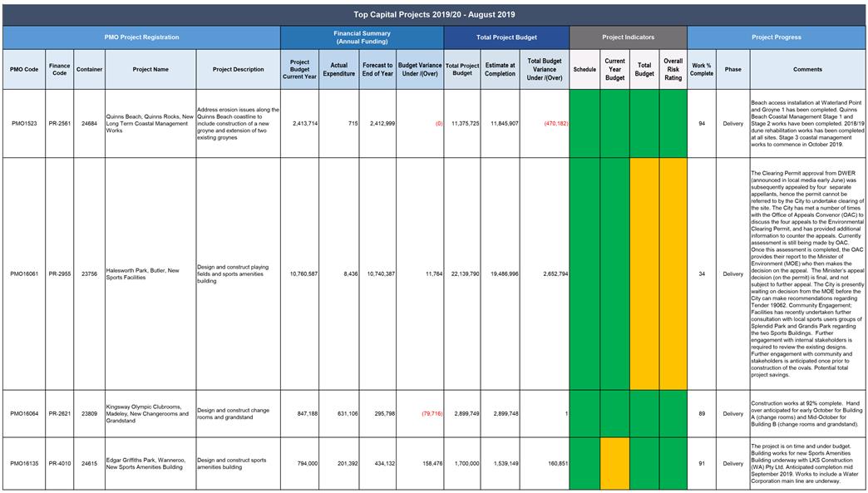Select finance code PR-2955 cell
This screenshot has height=493, width=868.
(59, 274)
